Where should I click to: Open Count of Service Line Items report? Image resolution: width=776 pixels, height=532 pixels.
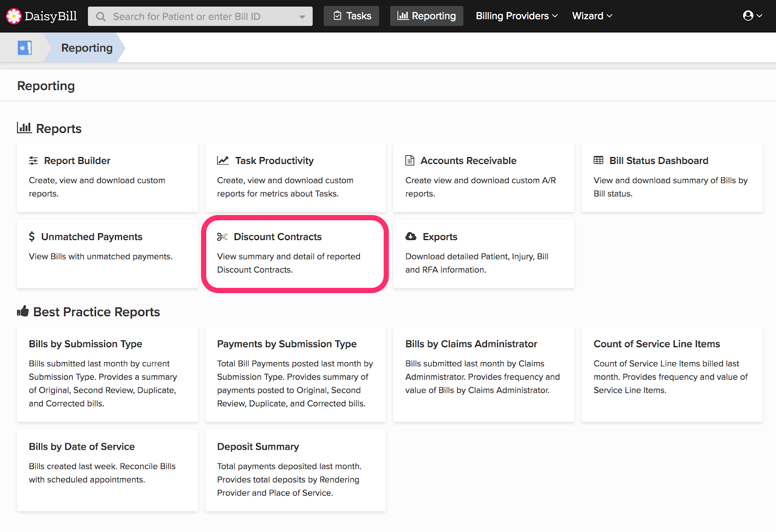pyautogui.click(x=672, y=374)
